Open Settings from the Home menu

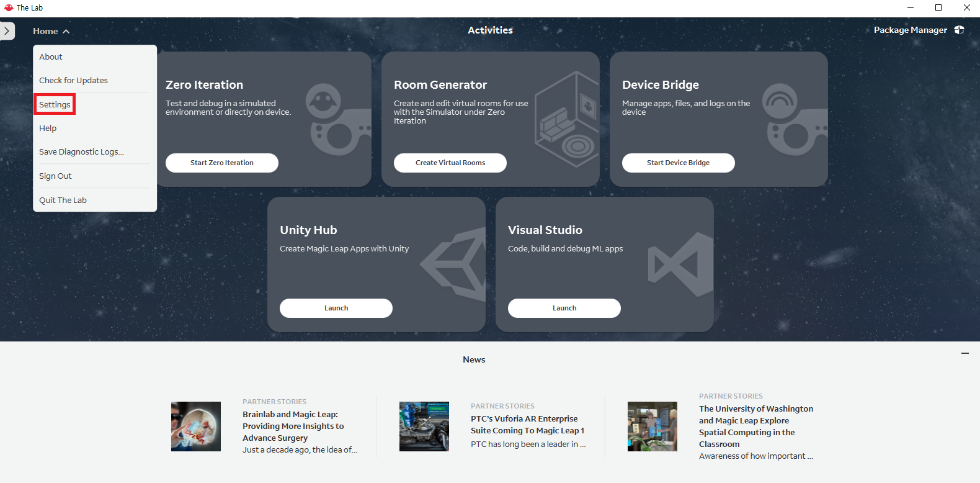[55, 104]
